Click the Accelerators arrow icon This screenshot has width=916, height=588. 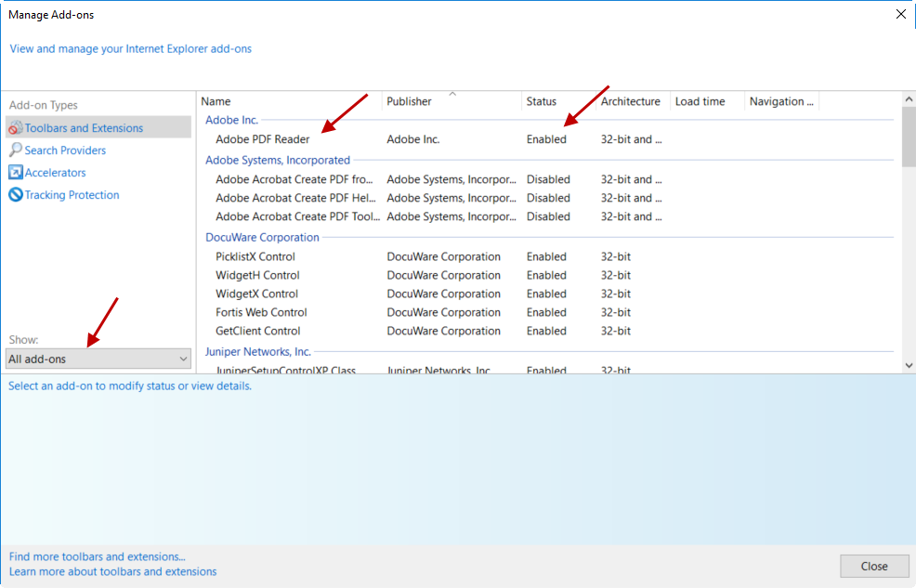[16, 172]
